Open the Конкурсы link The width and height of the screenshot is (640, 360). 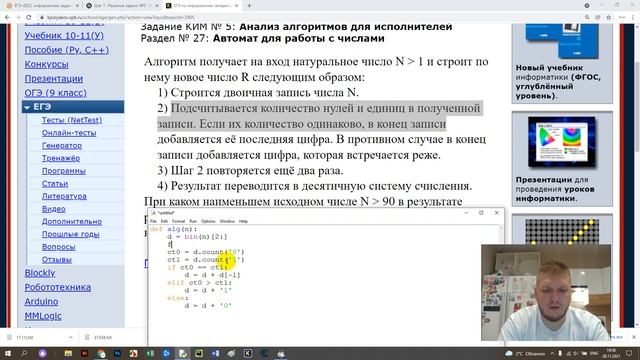46,64
